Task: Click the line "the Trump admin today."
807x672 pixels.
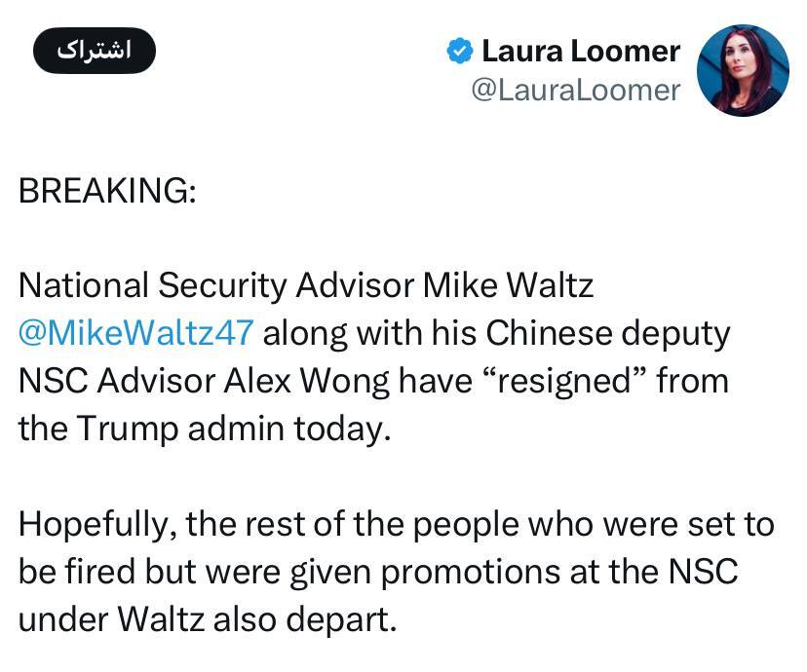Action: tap(205, 429)
